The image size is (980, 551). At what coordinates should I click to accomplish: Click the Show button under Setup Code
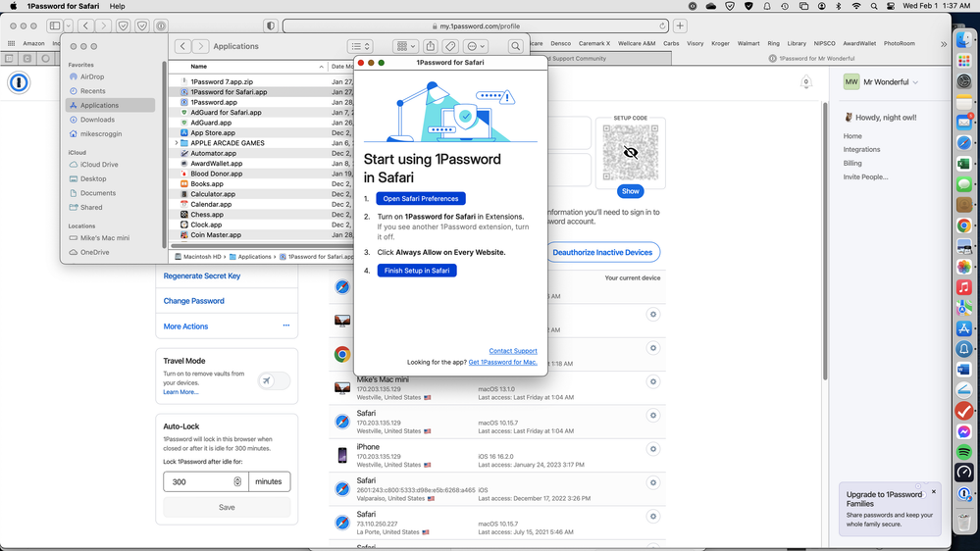click(631, 191)
